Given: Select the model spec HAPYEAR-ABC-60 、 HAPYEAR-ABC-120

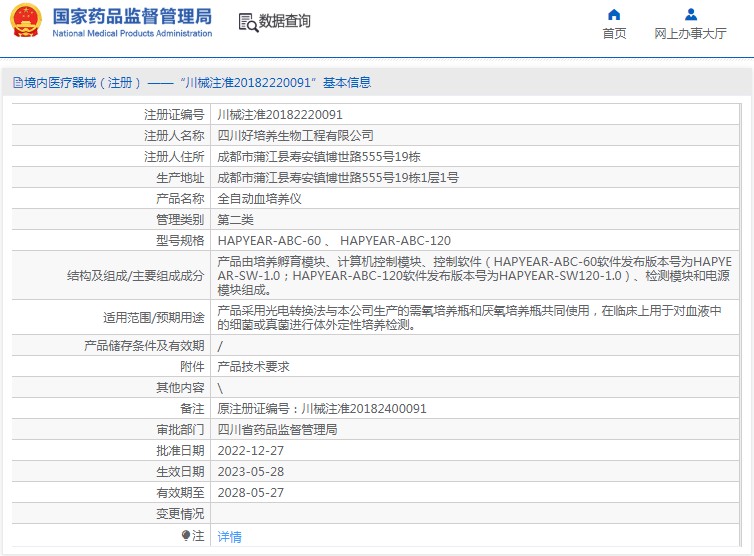Looking at the screenshot, I should coord(334,240).
